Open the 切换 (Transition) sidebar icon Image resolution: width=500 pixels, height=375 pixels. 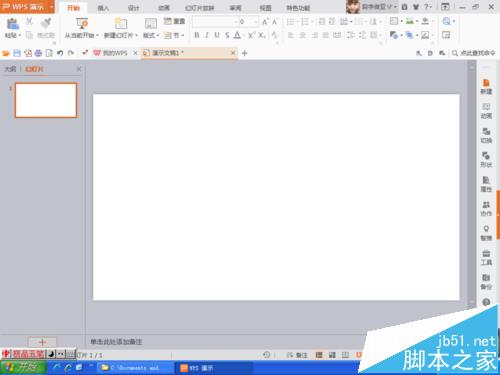[x=486, y=135]
